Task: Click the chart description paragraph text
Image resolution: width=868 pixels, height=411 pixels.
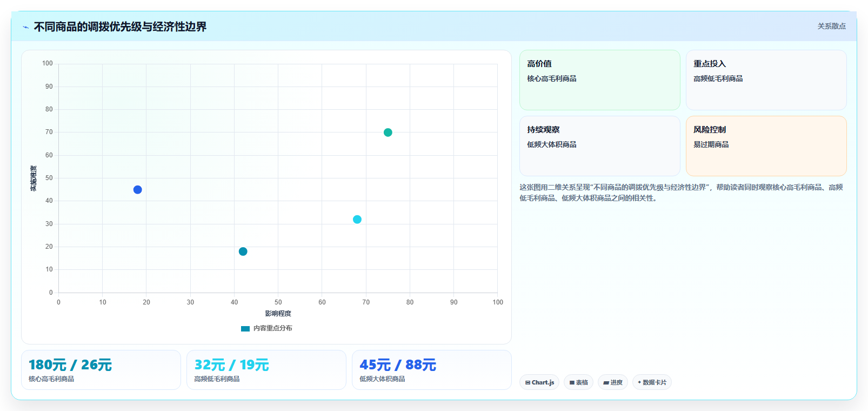Action: pos(682,193)
